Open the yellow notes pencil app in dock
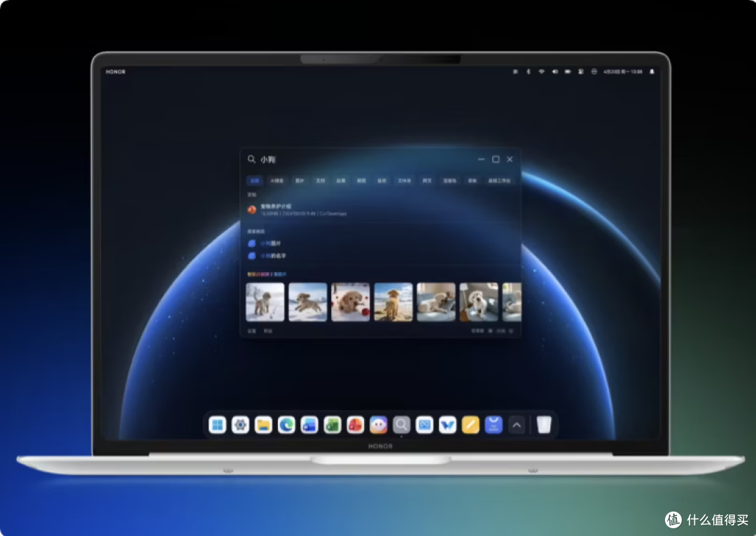Image resolution: width=756 pixels, height=536 pixels. click(x=470, y=425)
